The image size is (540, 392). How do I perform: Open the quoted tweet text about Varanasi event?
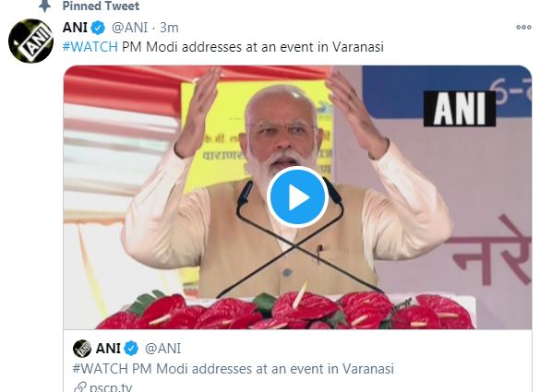coord(234,369)
